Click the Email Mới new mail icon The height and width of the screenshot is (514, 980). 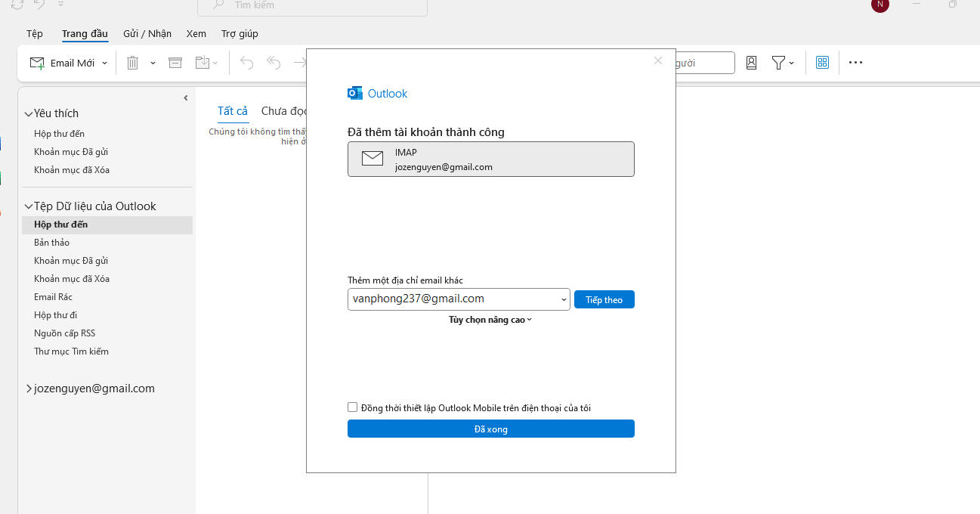38,63
